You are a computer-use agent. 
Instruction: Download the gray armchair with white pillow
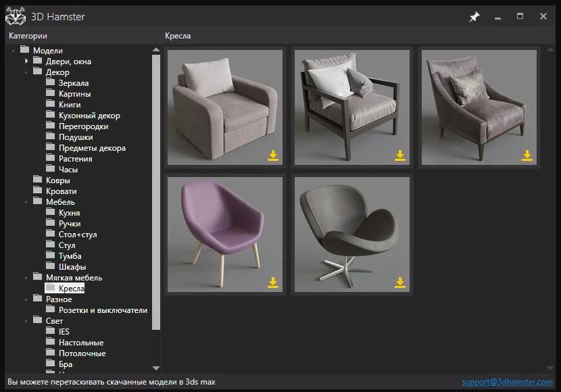tap(273, 155)
